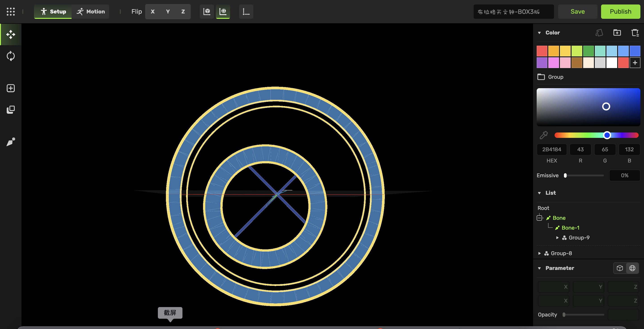Viewport: 644px width, 329px height.
Task: Switch to Motion mode tab
Action: pyautogui.click(x=91, y=11)
